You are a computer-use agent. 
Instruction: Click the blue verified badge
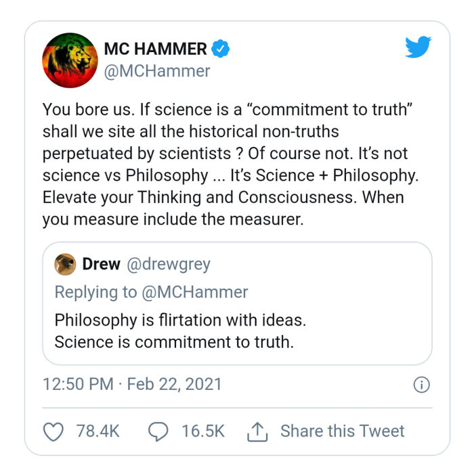point(221,49)
